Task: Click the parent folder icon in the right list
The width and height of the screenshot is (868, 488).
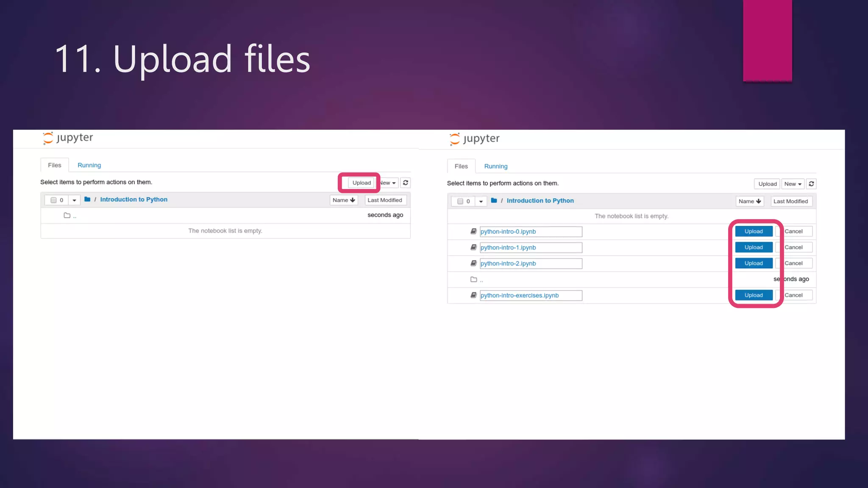Action: 473,279
